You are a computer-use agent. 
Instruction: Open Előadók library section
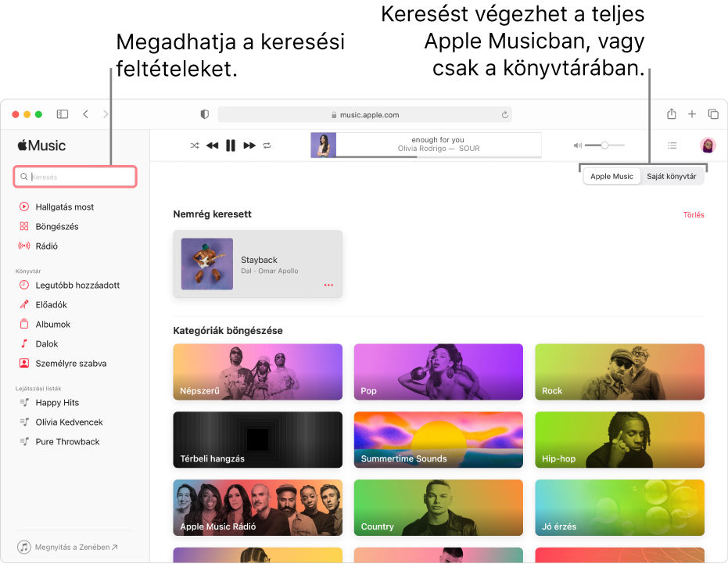[51, 305]
